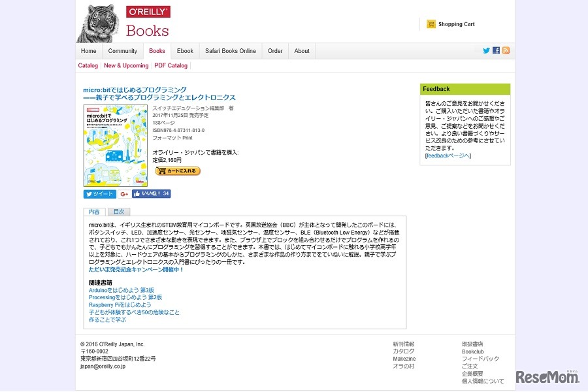Open the Shopping Cart text link

coord(457,24)
